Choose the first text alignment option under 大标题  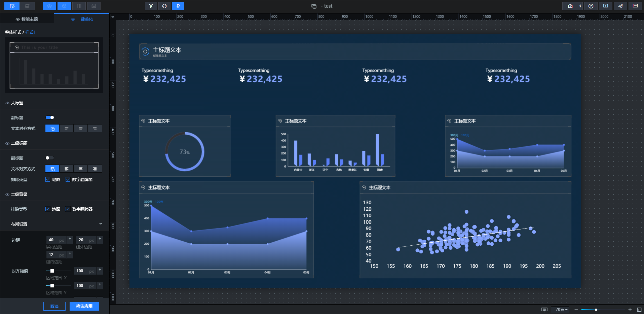pos(52,129)
